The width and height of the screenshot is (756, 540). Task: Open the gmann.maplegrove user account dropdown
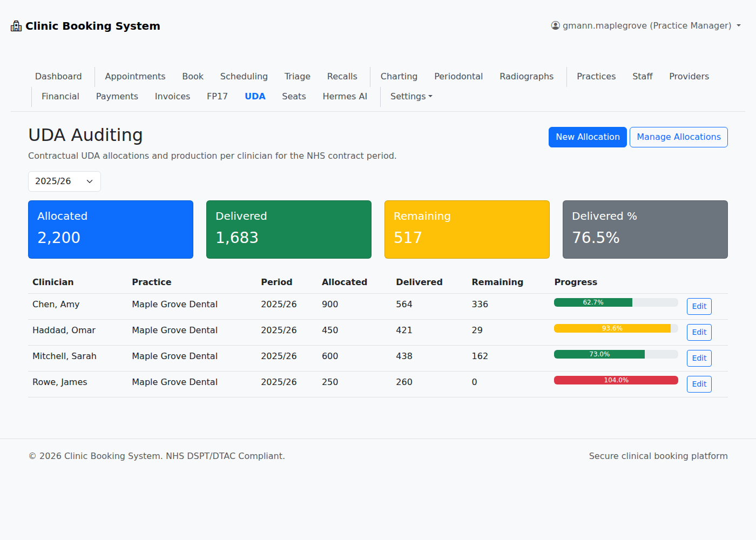coord(646,25)
